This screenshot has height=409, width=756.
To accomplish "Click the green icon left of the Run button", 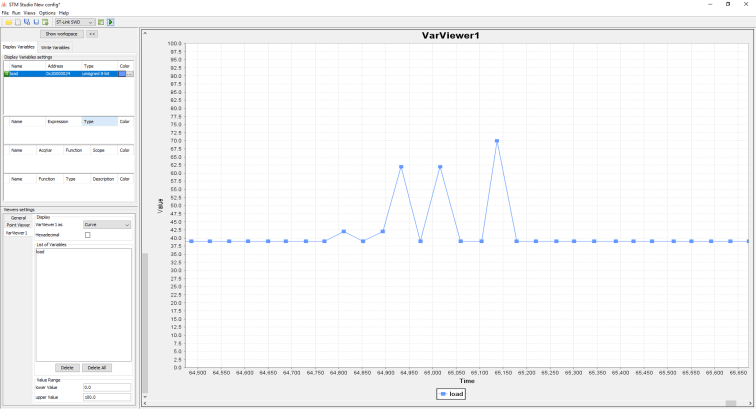I will tap(103, 21).
